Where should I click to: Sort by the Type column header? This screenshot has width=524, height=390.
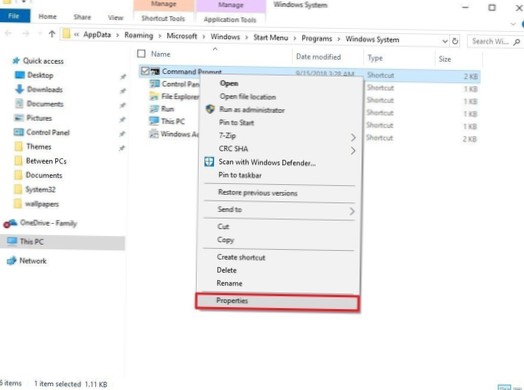tap(375, 58)
